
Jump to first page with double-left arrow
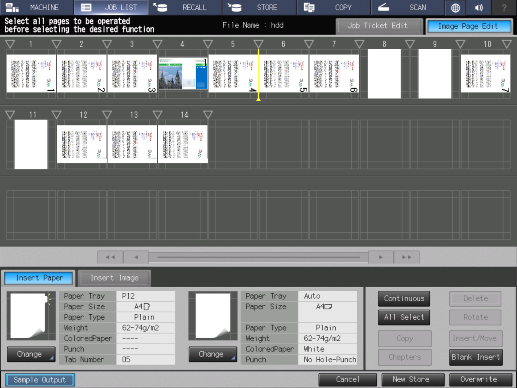point(110,257)
